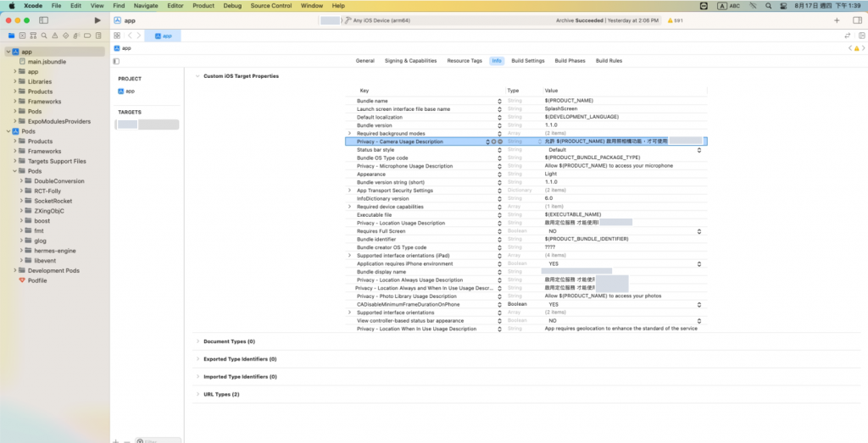The height and width of the screenshot is (443, 868).
Task: Open the Find navigator magnifier icon
Action: [x=44, y=36]
